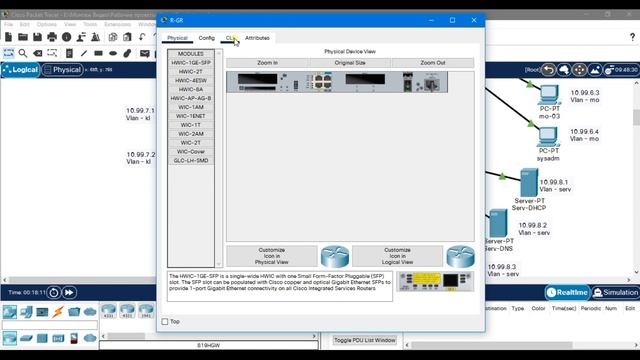Click the Zoom Out button
640x360 pixels.
coord(433,63)
